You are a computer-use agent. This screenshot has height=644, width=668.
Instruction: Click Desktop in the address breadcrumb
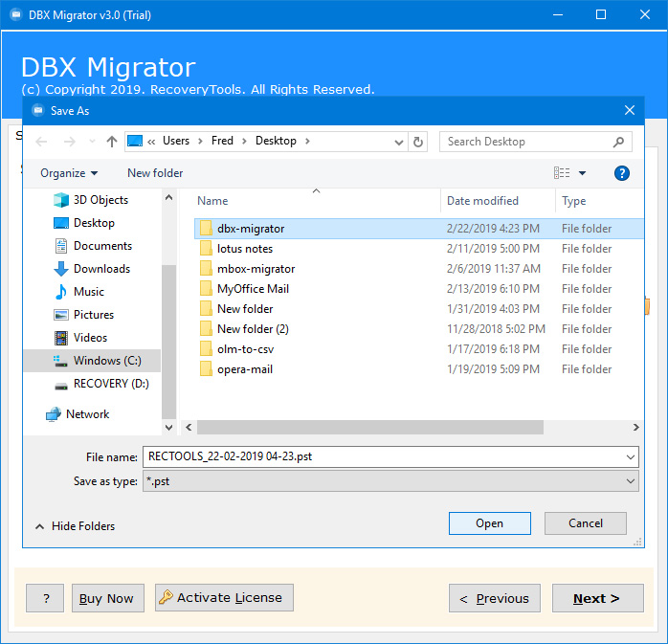276,141
